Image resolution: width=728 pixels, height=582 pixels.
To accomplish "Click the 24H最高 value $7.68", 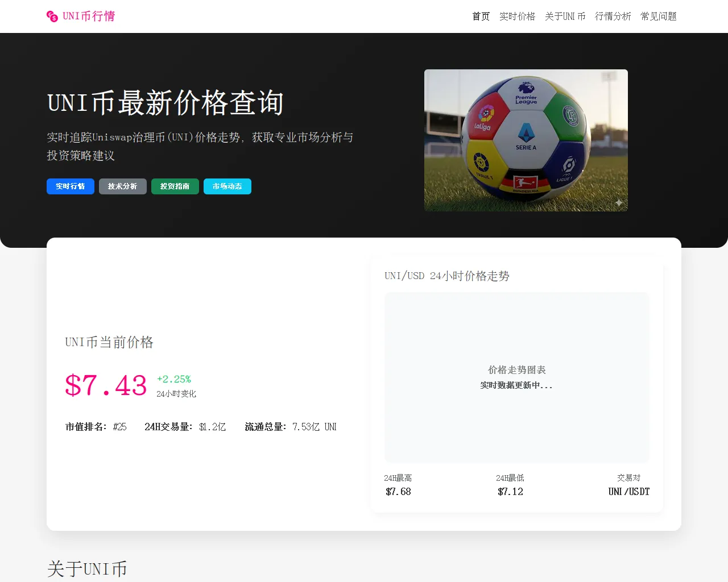I will click(x=398, y=492).
